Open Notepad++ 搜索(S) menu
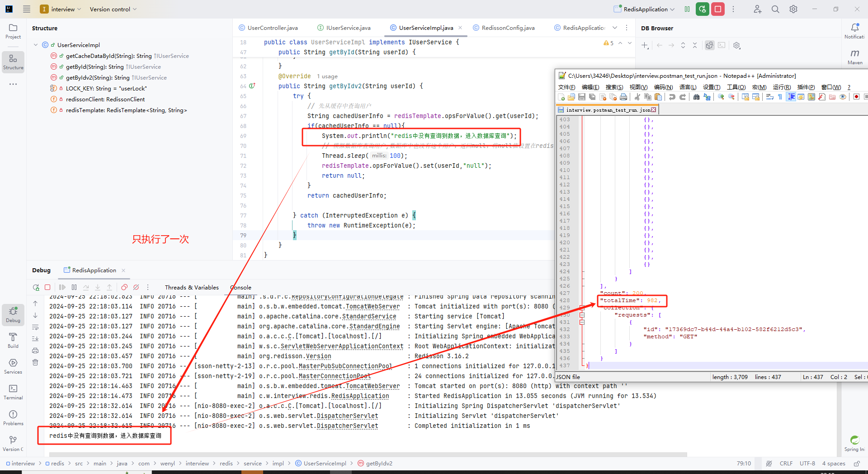This screenshot has width=868, height=474. point(614,87)
